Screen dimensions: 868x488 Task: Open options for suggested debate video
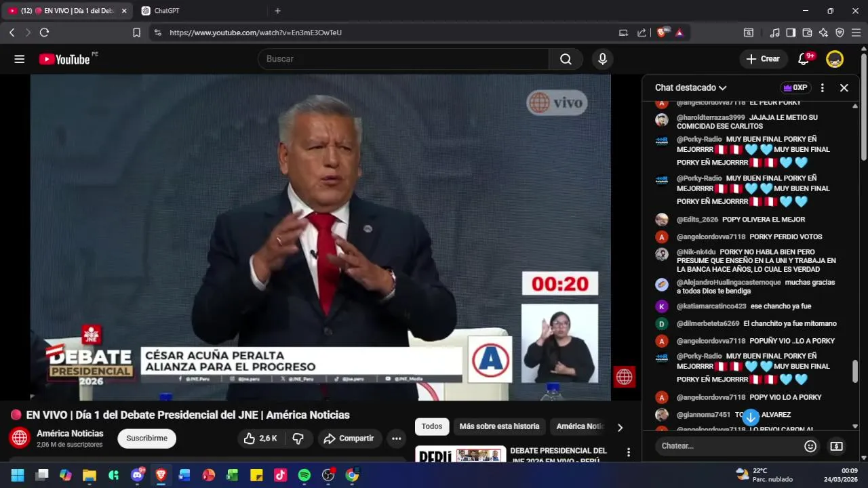629,452
